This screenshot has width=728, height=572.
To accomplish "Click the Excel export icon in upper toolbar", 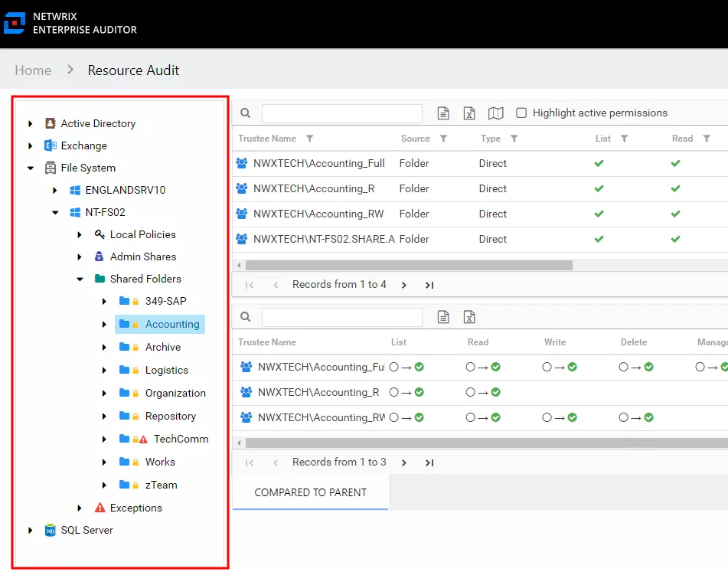I will coord(469,113).
